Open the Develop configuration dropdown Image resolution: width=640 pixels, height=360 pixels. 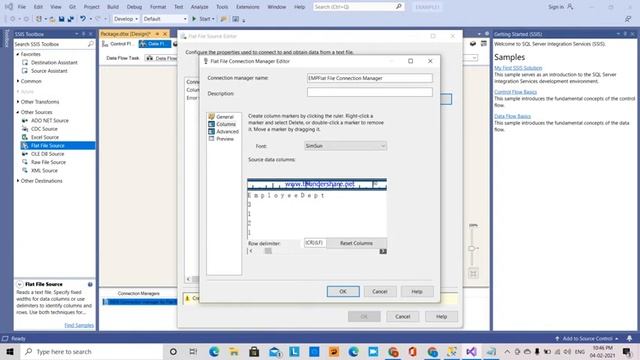pyautogui.click(x=126, y=19)
